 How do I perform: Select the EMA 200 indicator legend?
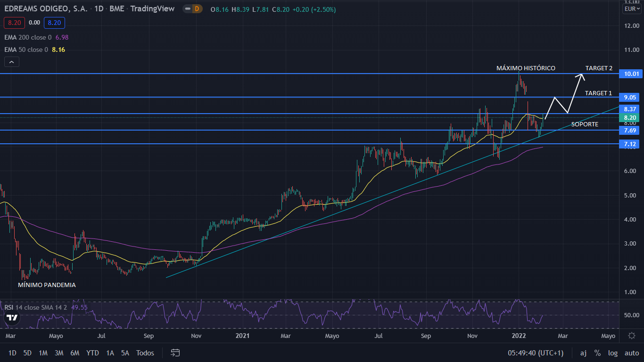click(x=28, y=37)
